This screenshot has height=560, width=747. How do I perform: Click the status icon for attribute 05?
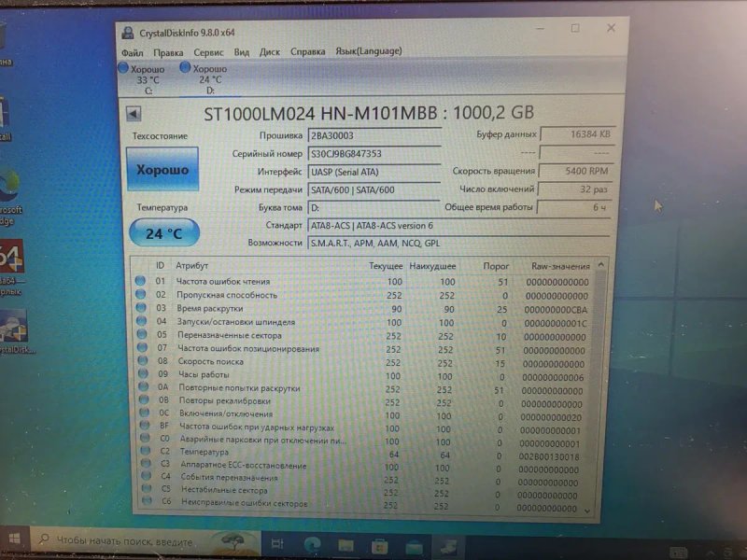(142, 334)
